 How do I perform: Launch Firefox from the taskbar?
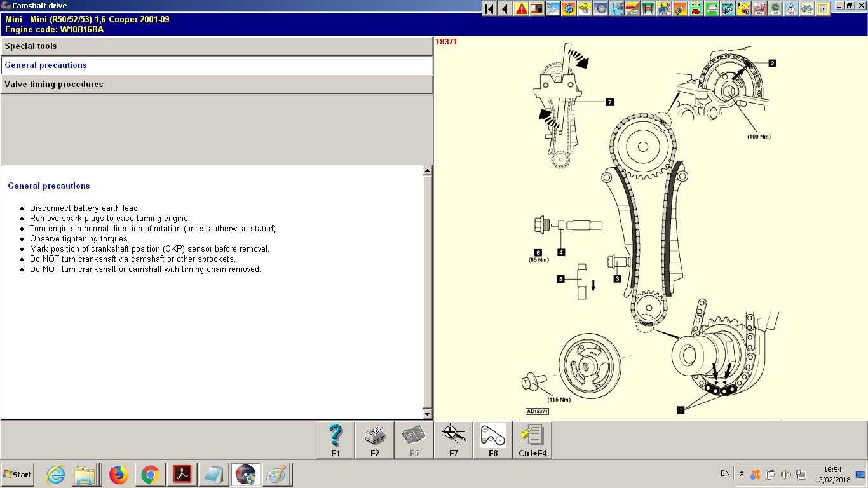pos(118,475)
